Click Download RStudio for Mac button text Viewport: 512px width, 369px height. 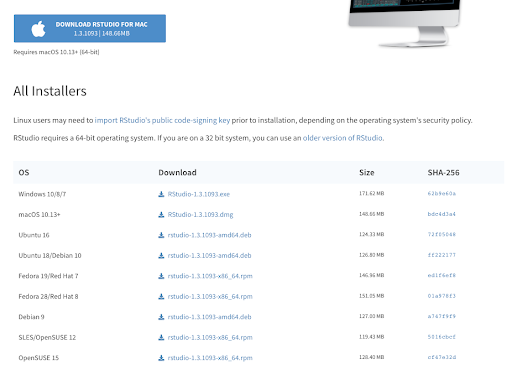(101, 25)
